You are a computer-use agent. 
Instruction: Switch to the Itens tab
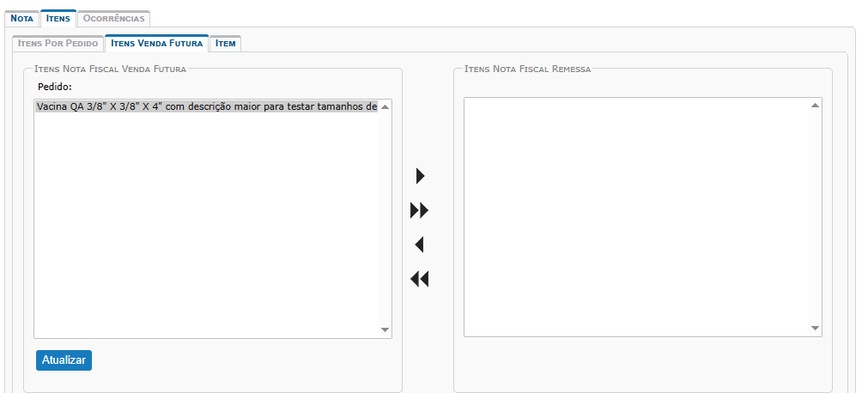tap(58, 18)
